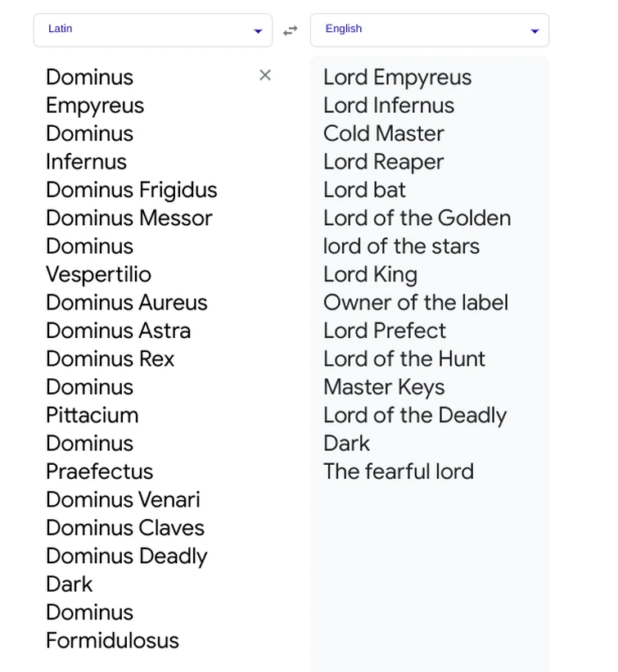The image size is (618, 672).
Task: Select the English label in the target selector
Action: click(x=343, y=29)
